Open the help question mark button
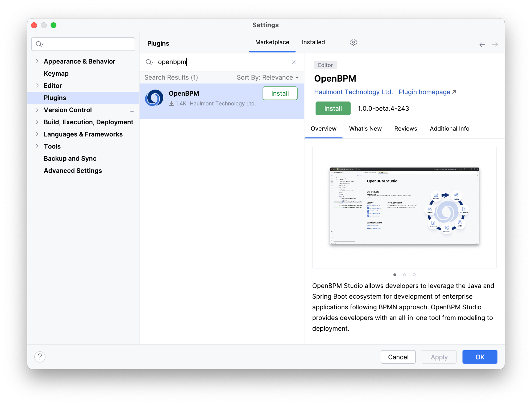The width and height of the screenshot is (532, 405). [x=40, y=357]
